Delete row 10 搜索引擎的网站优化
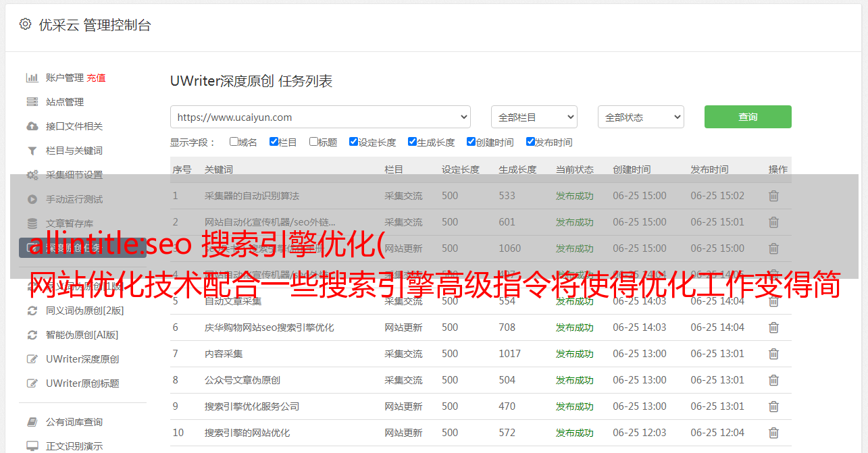The width and height of the screenshot is (868, 453). [x=773, y=433]
